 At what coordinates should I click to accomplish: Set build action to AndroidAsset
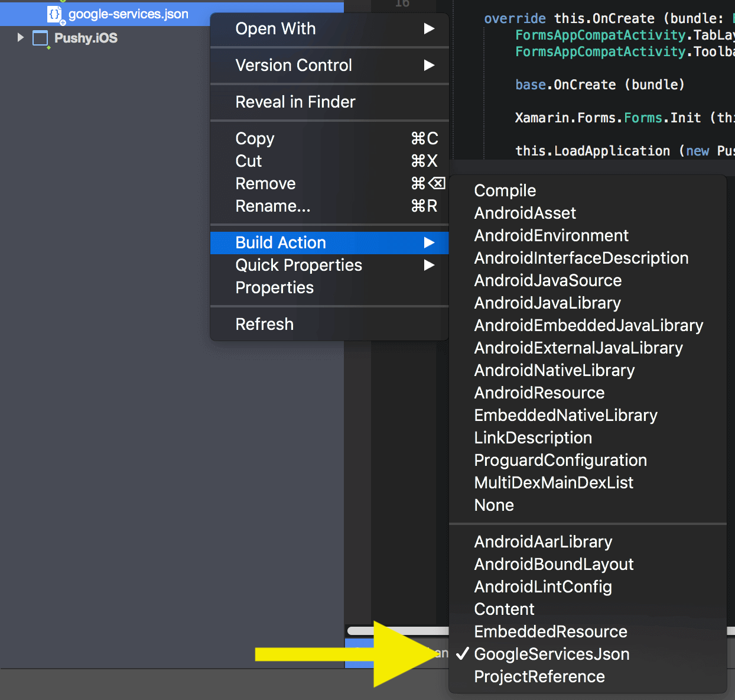pos(525,213)
